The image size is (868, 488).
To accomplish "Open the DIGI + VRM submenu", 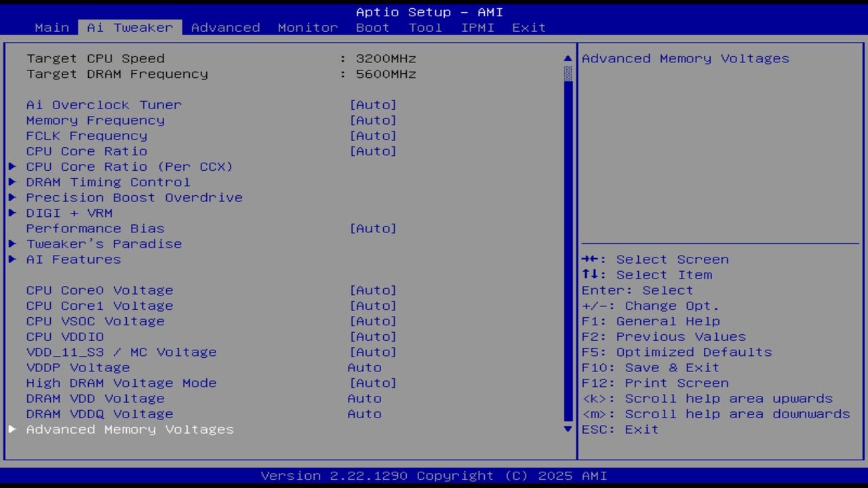I will pos(69,213).
